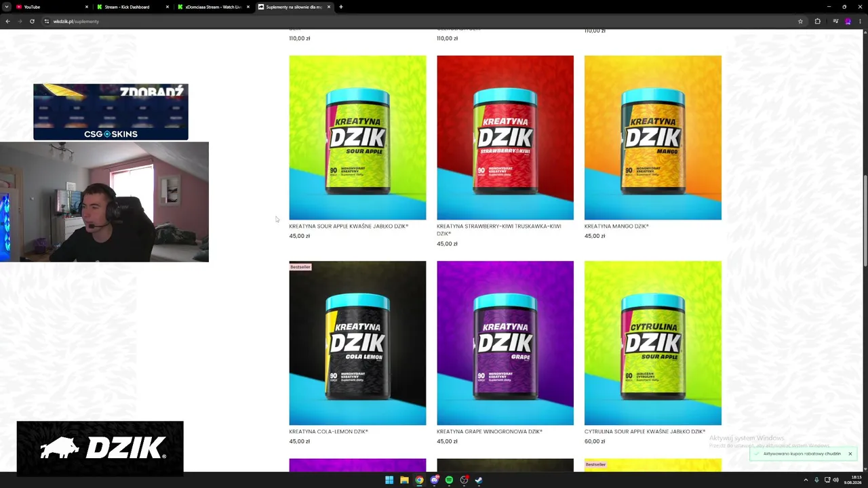Click the Kreatyna Cola-Lemon DZIK title link
This screenshot has width=868, height=488.
click(x=328, y=432)
